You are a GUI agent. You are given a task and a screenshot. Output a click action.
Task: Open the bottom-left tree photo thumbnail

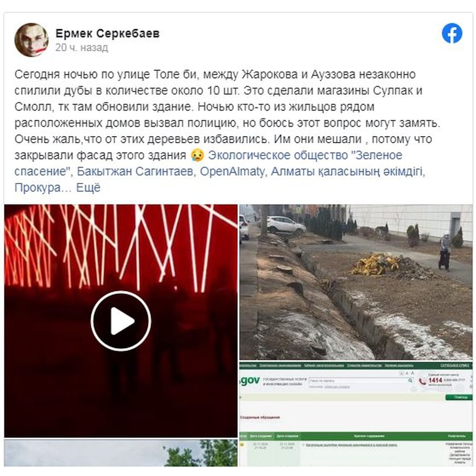(121, 453)
